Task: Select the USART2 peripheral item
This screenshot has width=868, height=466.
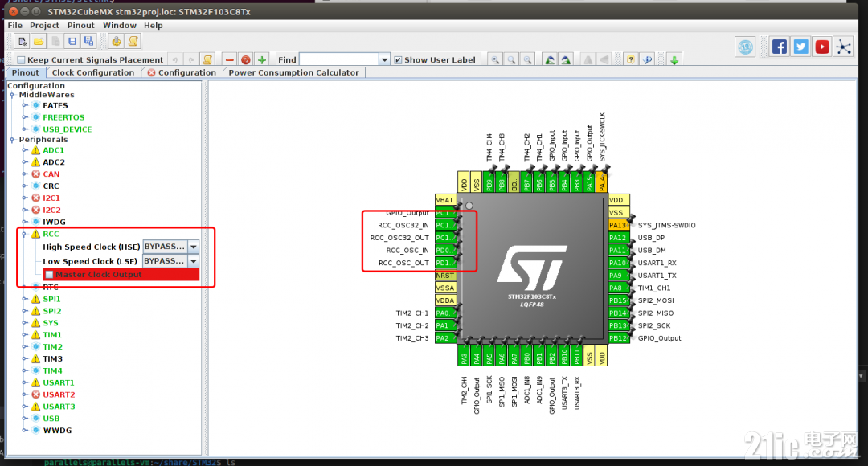Action: point(59,394)
